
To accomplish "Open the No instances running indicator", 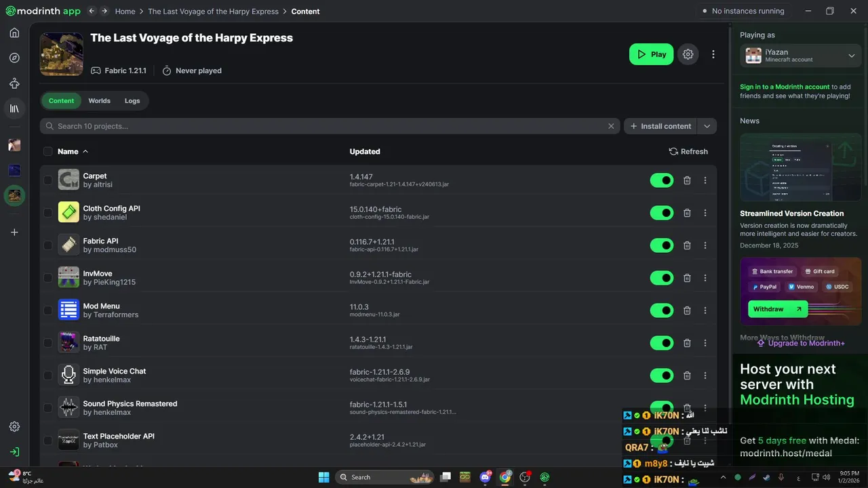I will coord(743,11).
